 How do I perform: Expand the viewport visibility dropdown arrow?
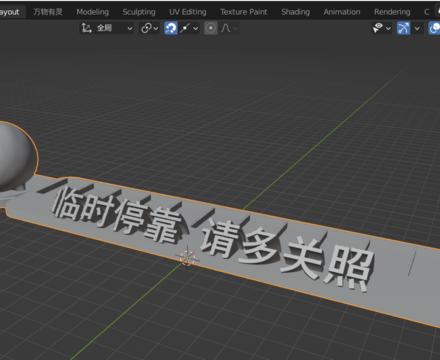coord(388,28)
